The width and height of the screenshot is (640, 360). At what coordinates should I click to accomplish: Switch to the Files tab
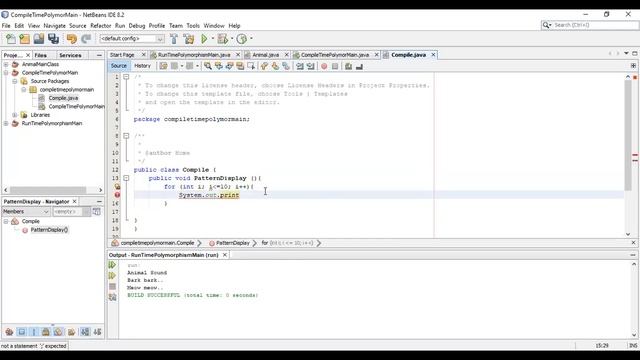[x=40, y=55]
